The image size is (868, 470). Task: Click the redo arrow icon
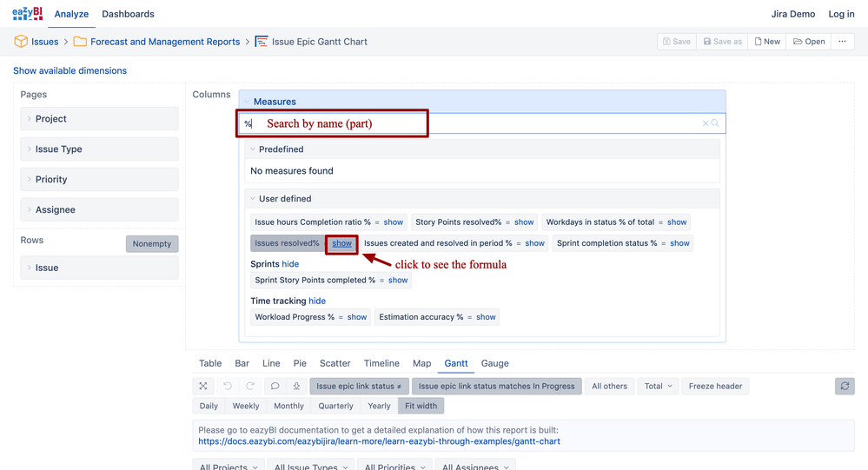click(249, 386)
